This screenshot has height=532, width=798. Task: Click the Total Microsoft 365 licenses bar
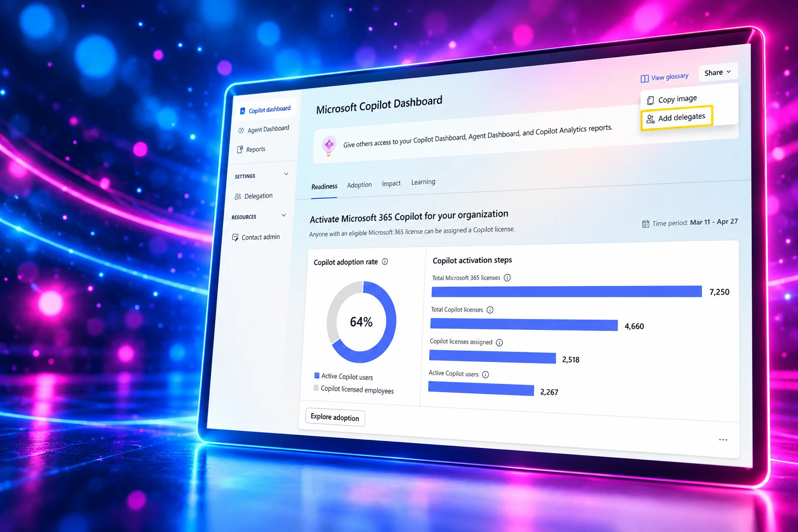[567, 291]
